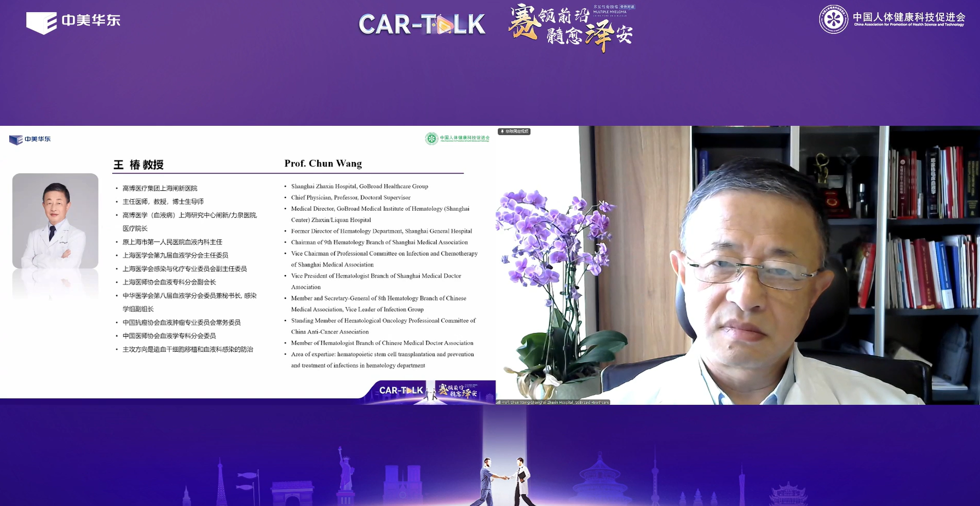
Task: Click the line starting "Former Director of Hematology Department"
Action: tap(382, 231)
